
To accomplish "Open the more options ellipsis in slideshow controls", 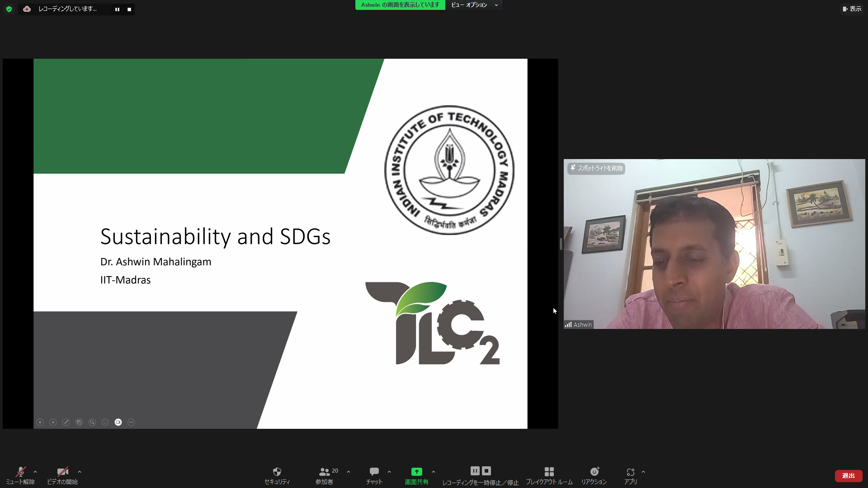I will click(x=131, y=422).
